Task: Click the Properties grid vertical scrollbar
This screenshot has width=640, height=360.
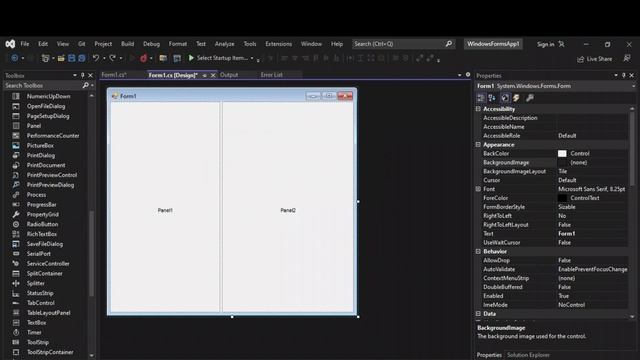Action: [632, 149]
